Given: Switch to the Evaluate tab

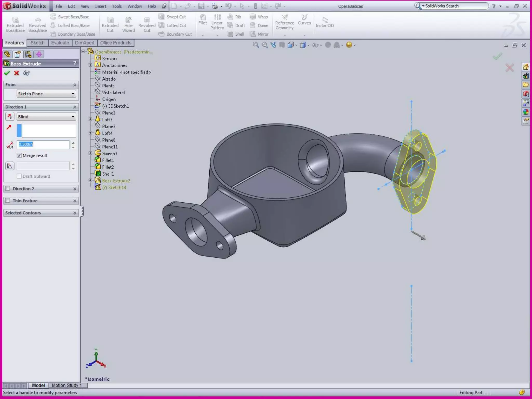Looking at the screenshot, I should coord(60,43).
